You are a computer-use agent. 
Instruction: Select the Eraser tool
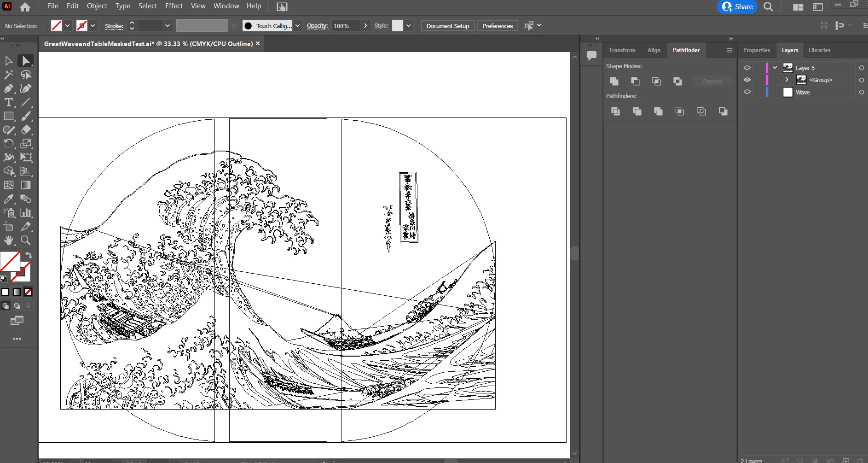click(x=26, y=130)
